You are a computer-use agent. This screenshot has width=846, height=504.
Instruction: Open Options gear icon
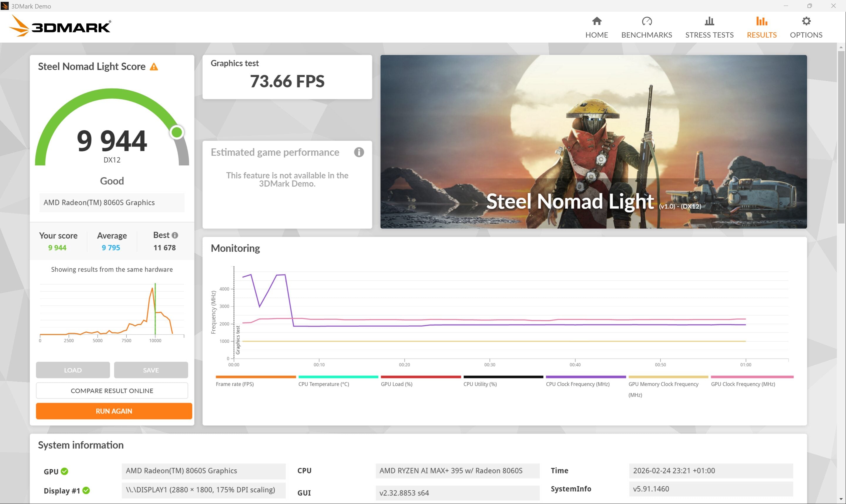[x=806, y=21]
